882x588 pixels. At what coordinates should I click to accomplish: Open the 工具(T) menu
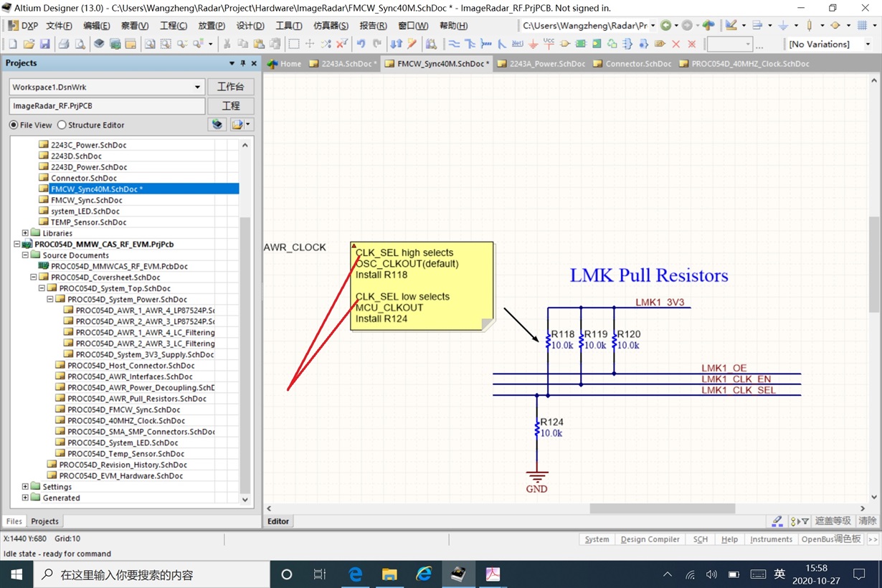pyautogui.click(x=288, y=25)
